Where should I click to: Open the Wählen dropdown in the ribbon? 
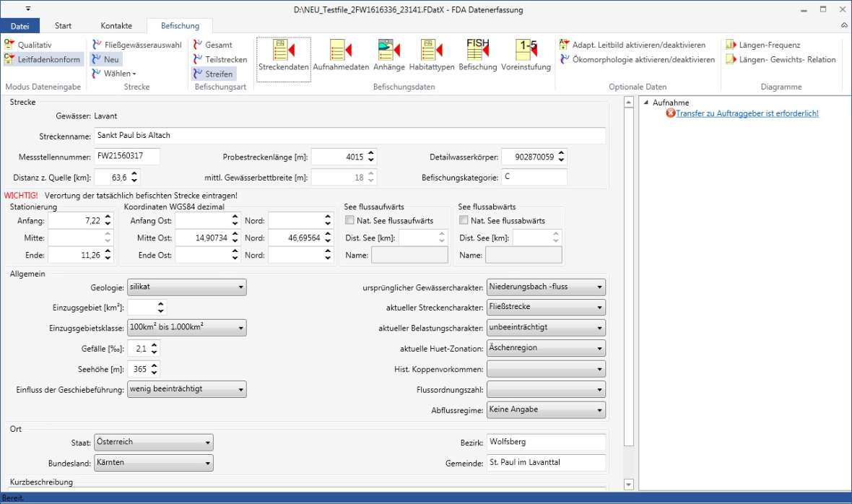113,74
